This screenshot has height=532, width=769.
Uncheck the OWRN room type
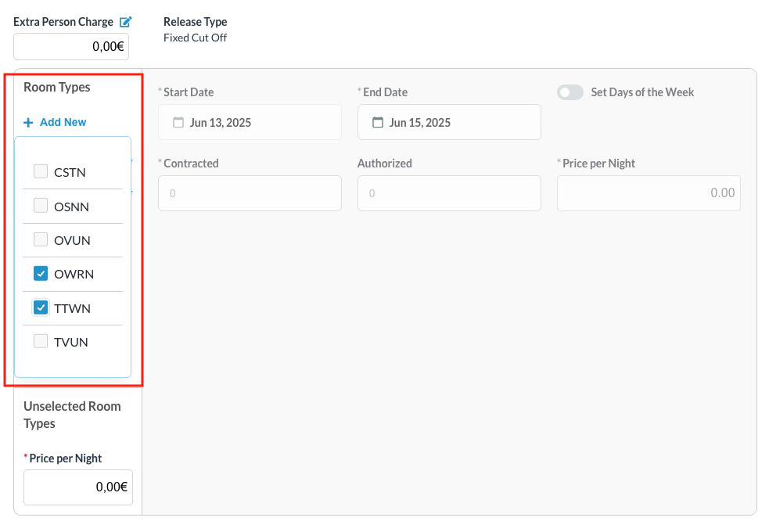[x=40, y=273]
